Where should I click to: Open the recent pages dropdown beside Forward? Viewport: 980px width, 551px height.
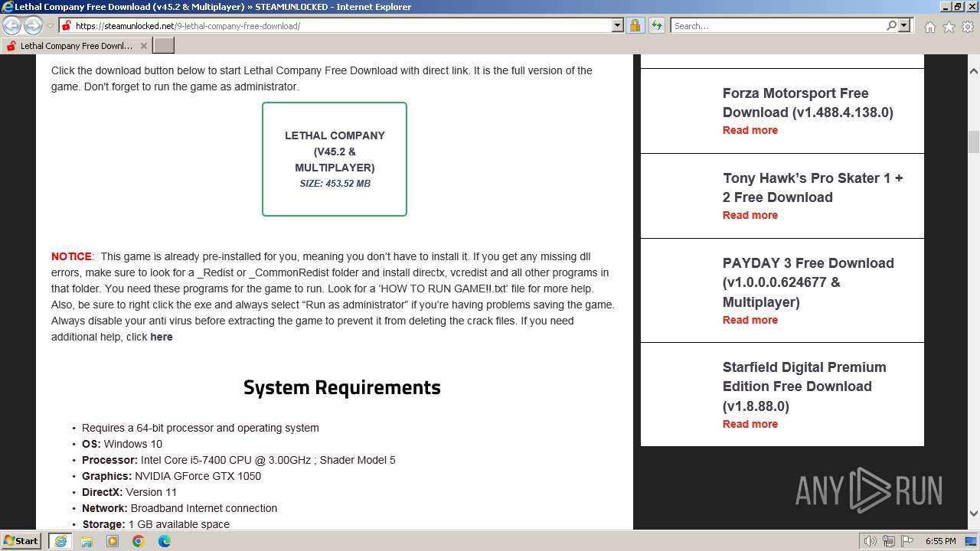50,26
